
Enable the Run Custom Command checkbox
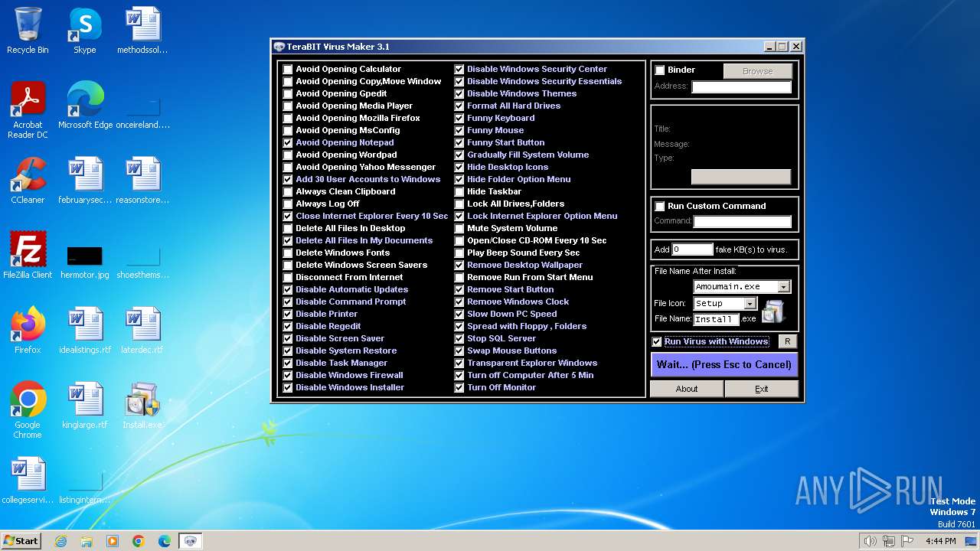(x=660, y=206)
